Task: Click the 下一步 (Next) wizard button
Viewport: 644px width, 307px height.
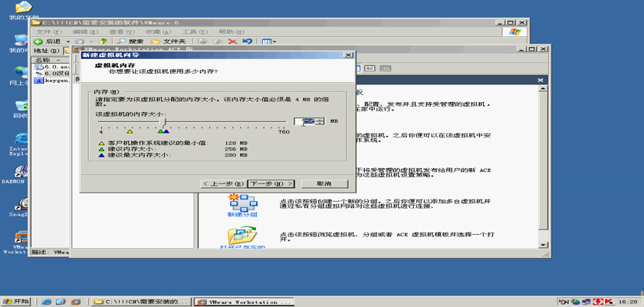Action: (271, 183)
